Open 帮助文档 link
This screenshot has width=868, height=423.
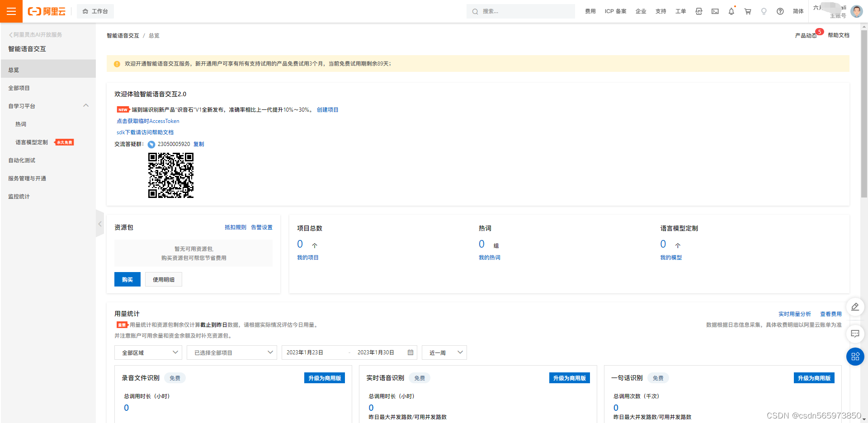(839, 35)
